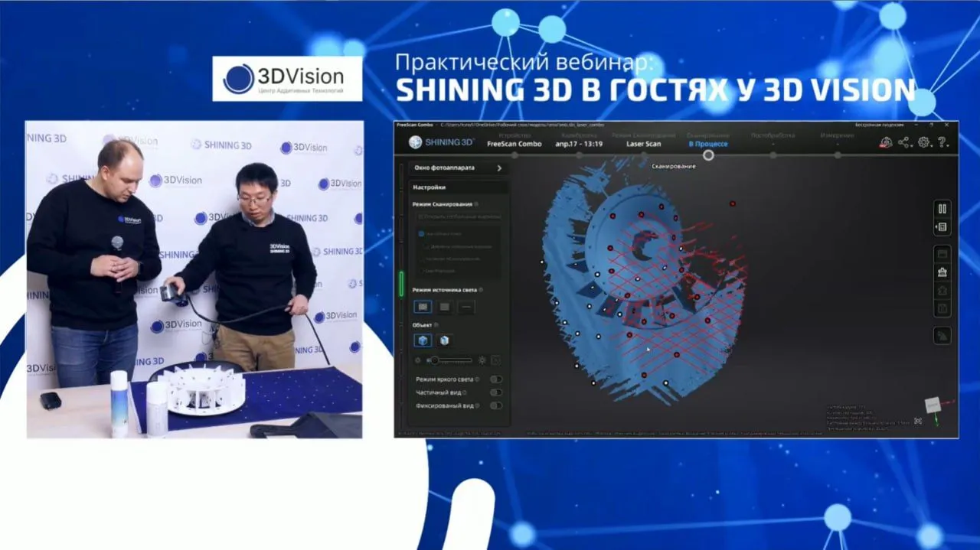Image resolution: width=980 pixels, height=550 pixels.
Task: Click the bottom icon in the right toolbar
Action: point(942,334)
